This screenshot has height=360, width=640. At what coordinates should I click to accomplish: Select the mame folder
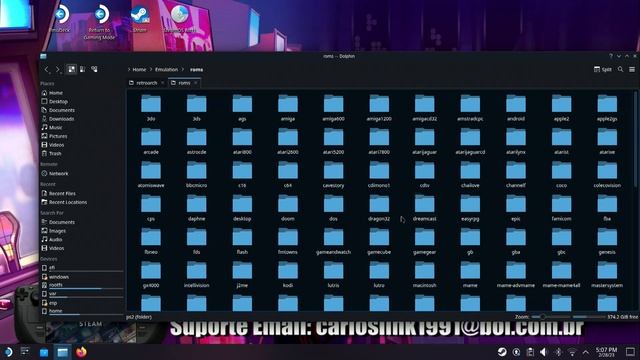[470, 275]
